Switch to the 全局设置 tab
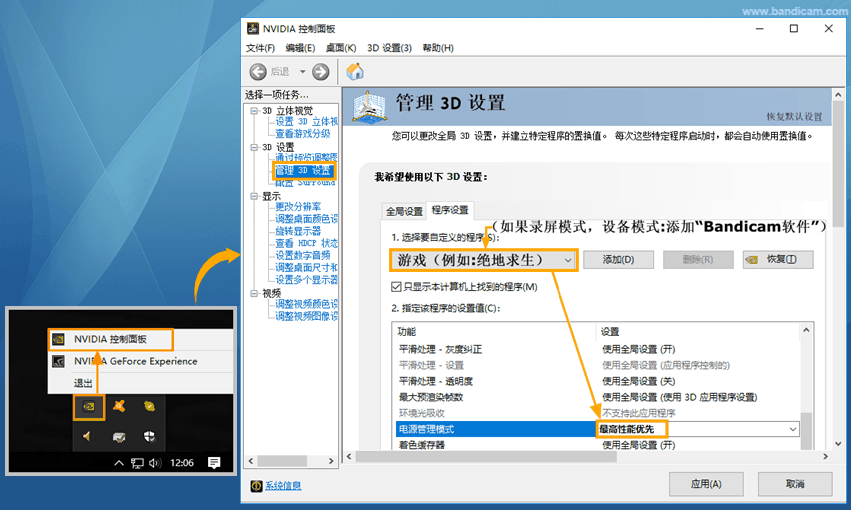Image resolution: width=851 pixels, height=510 pixels. click(404, 212)
